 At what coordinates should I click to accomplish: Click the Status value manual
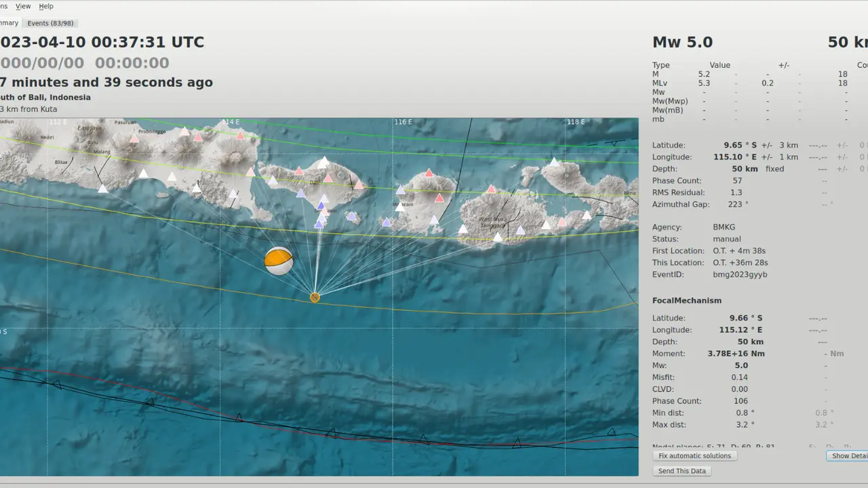[727, 239]
